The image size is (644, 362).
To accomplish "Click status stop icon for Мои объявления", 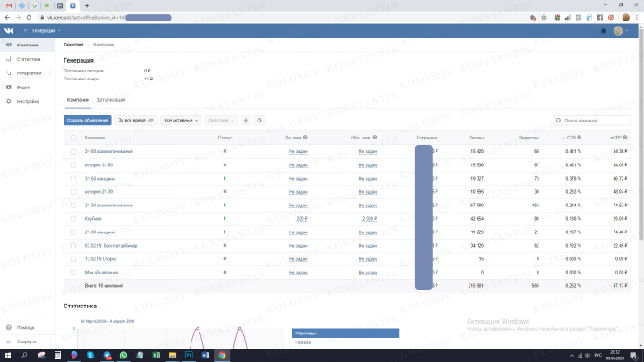I will 225,272.
